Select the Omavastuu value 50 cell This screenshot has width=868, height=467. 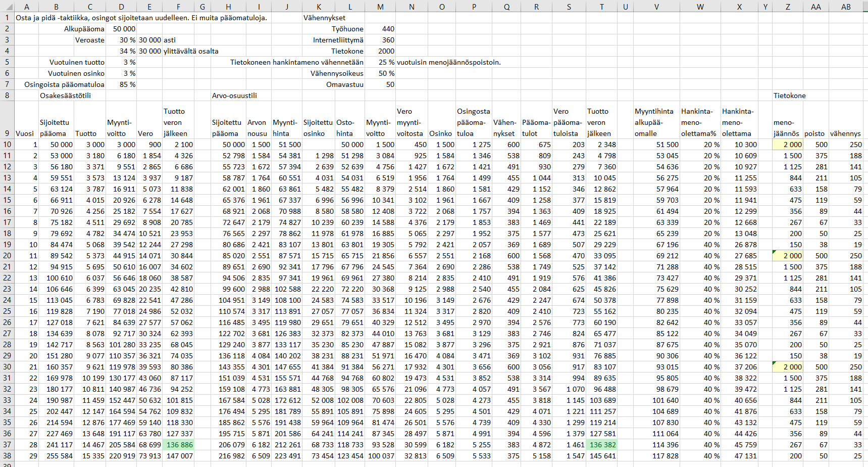(381, 84)
